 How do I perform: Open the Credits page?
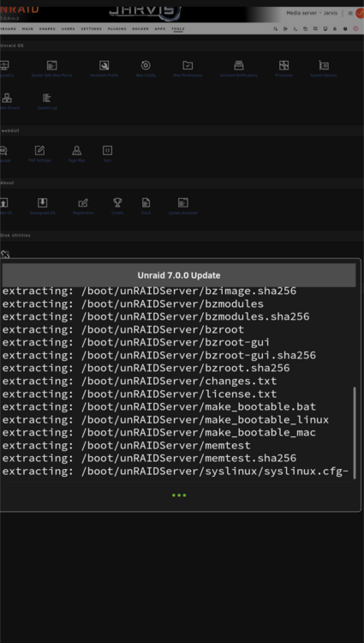pos(117,207)
